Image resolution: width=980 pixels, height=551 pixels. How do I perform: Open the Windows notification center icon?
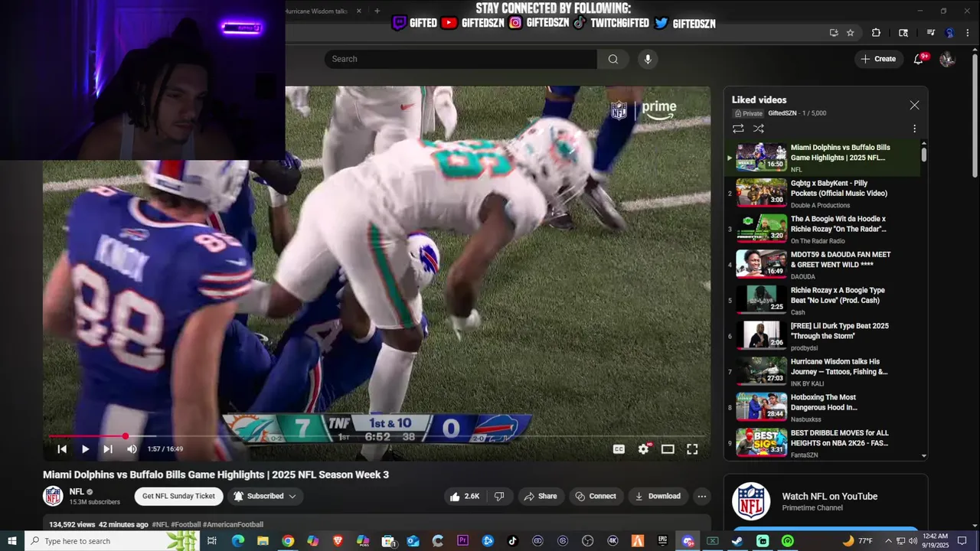962,541
